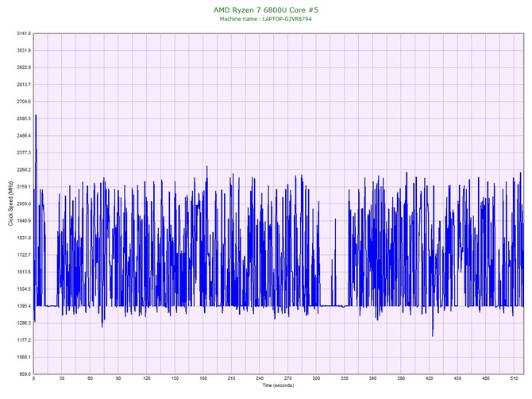The image size is (532, 399).
Task: Click the 2922.8 y-axis value
Action: tap(24, 68)
